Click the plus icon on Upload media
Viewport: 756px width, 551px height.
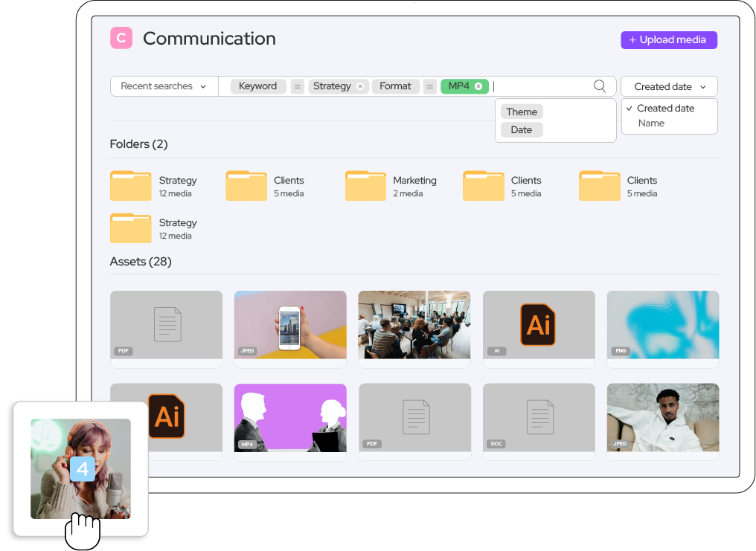click(x=632, y=40)
